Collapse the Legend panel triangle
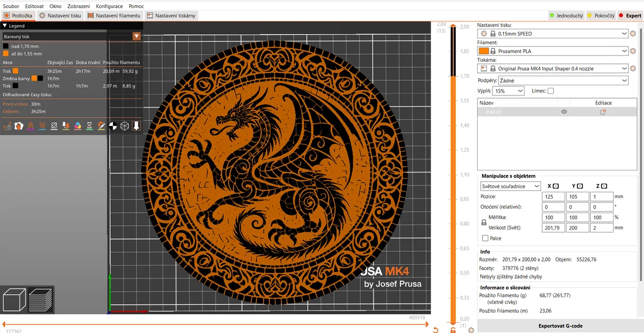 tap(5, 26)
